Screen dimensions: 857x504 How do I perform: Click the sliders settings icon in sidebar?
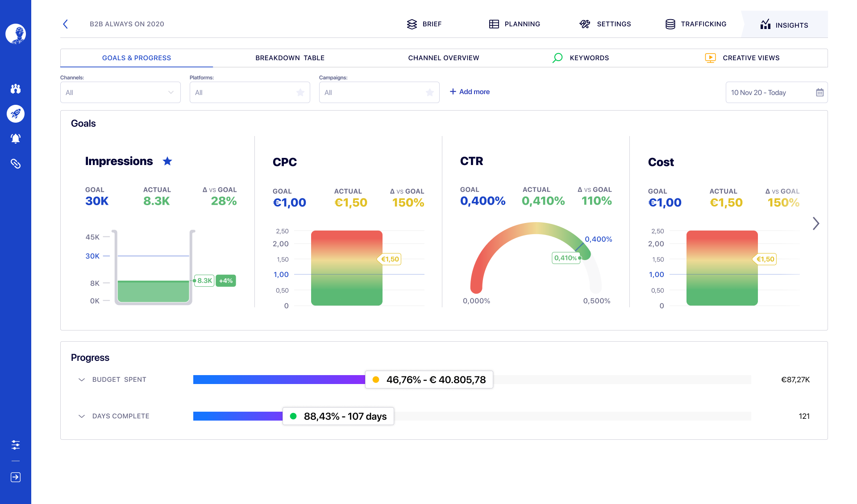(16, 445)
